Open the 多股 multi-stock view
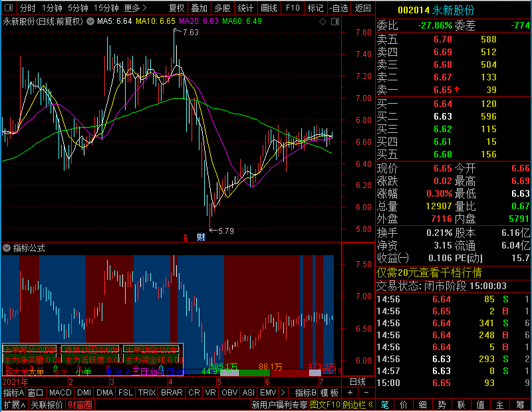Screen dimensions: 532x412 [223, 8]
